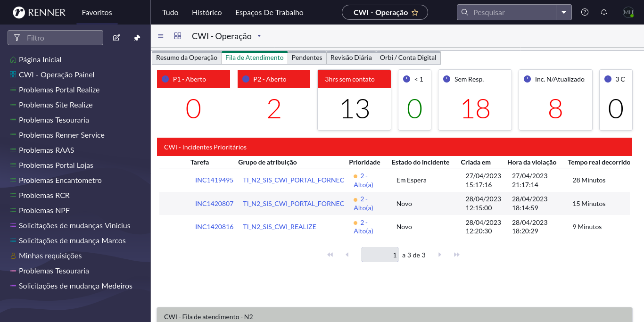This screenshot has height=322, width=644.
Task: Click list icon beside Problemas RAAS
Action: pos(13,150)
